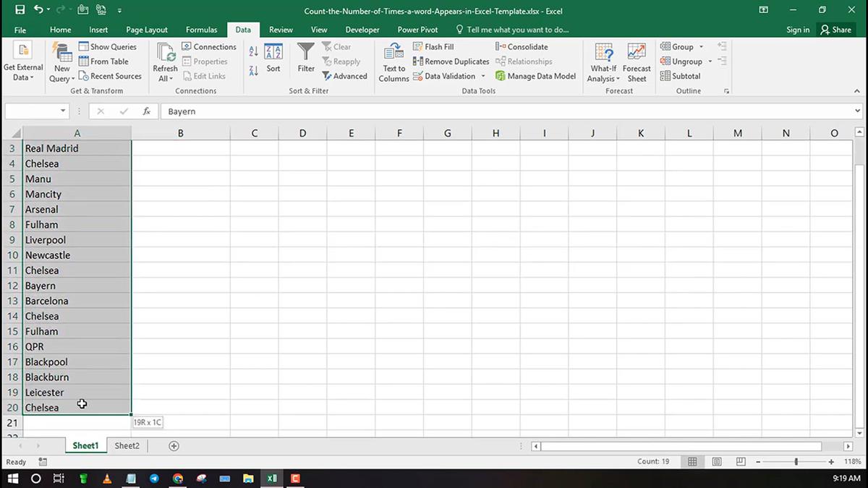
Task: Select the Text to Columns tool
Action: click(393, 61)
